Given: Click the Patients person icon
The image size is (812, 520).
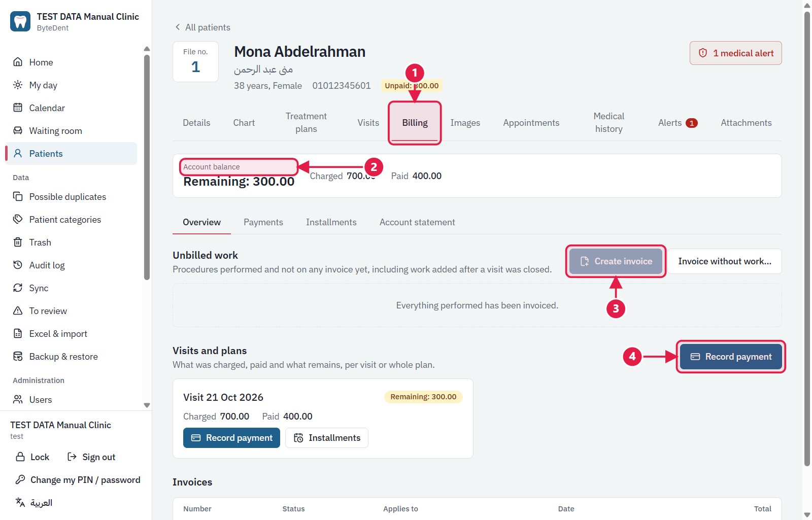Looking at the screenshot, I should click(x=18, y=153).
